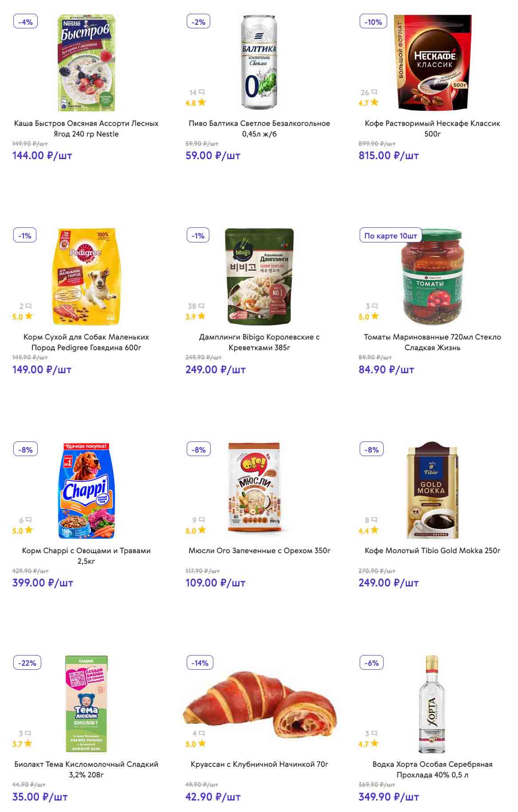Click the review comment icon for Chappi dog food
Viewport: 518px width, 812px height.
point(29,520)
